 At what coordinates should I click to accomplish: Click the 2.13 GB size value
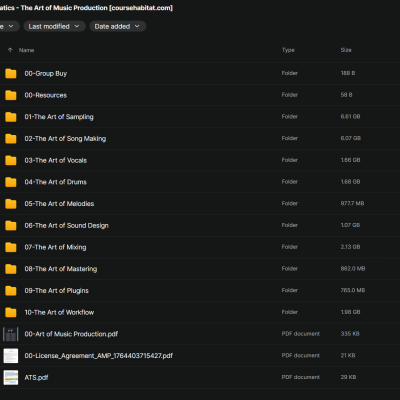pyautogui.click(x=350, y=247)
